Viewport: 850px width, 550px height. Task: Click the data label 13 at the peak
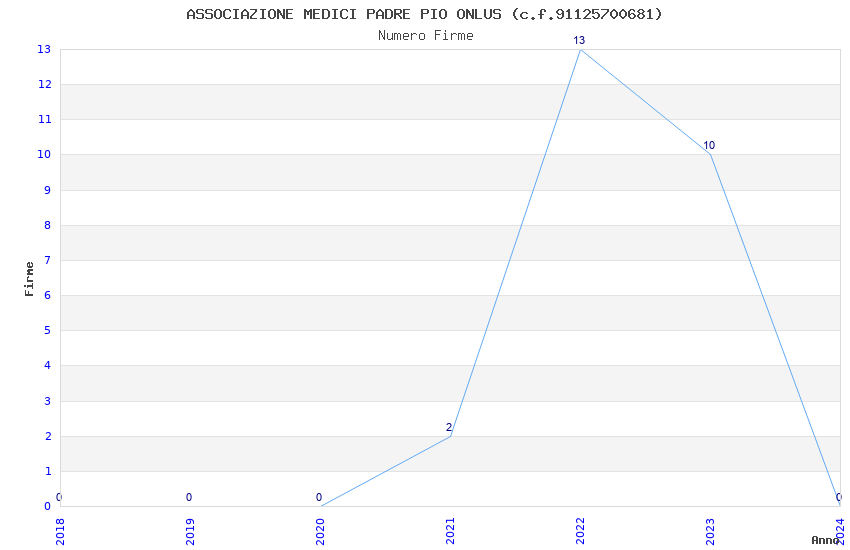[x=579, y=41]
